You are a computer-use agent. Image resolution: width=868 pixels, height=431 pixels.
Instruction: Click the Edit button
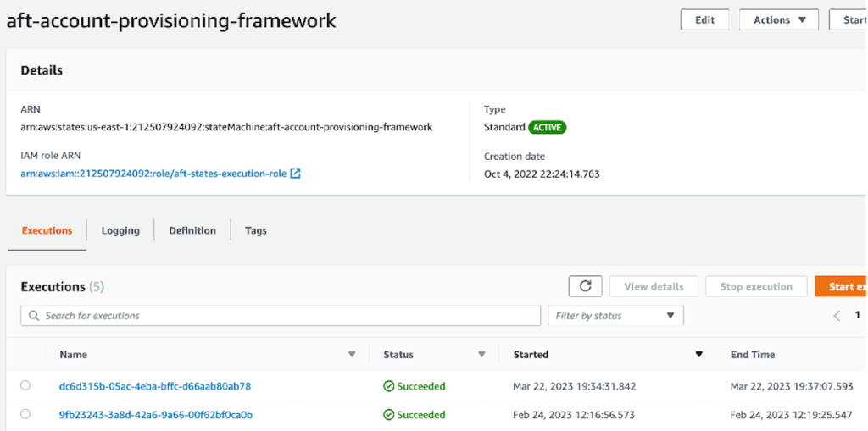pyautogui.click(x=704, y=20)
